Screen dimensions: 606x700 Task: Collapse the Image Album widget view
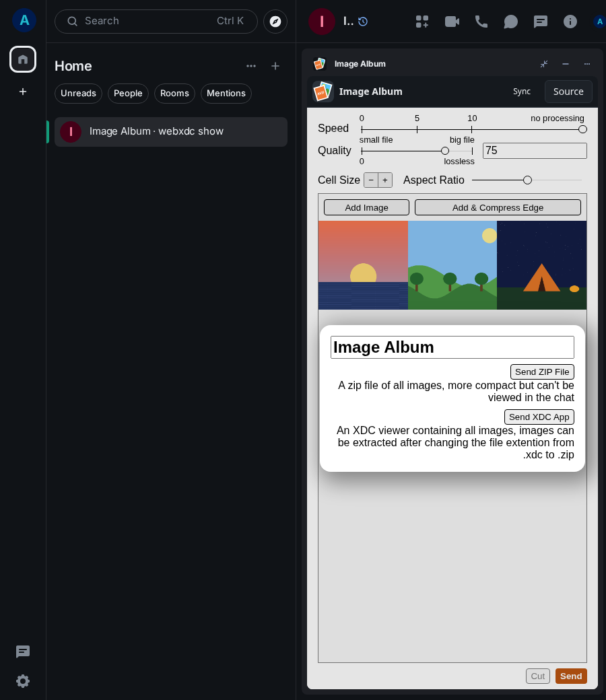point(544,64)
